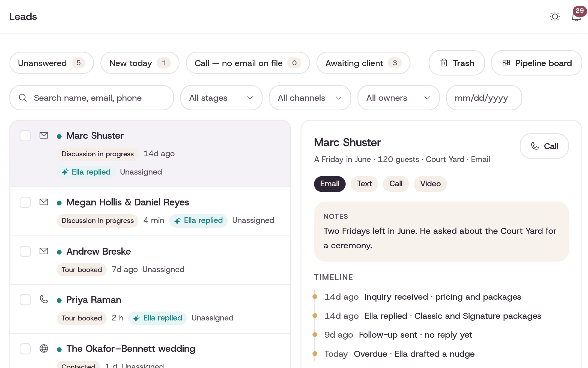Viewport: 588px width, 368px height.
Task: Click Discussion in progress tag on Megan Hollis row
Action: [x=98, y=220]
